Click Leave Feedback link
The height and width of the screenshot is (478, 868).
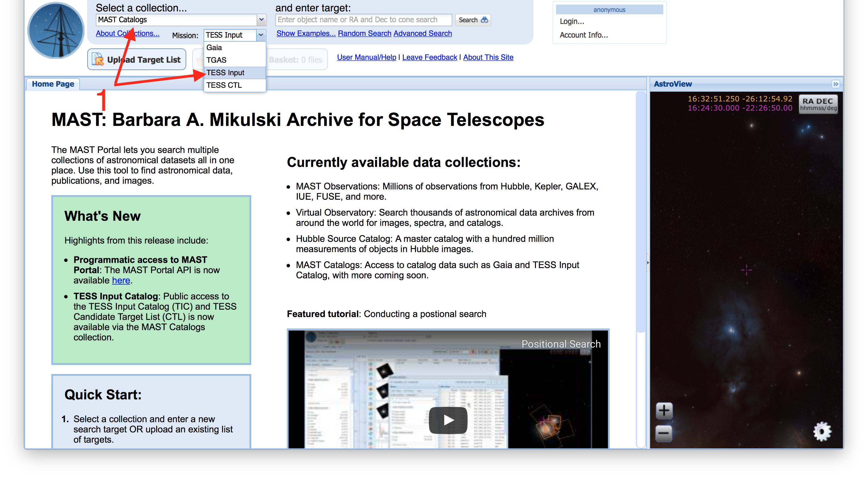[x=430, y=57]
